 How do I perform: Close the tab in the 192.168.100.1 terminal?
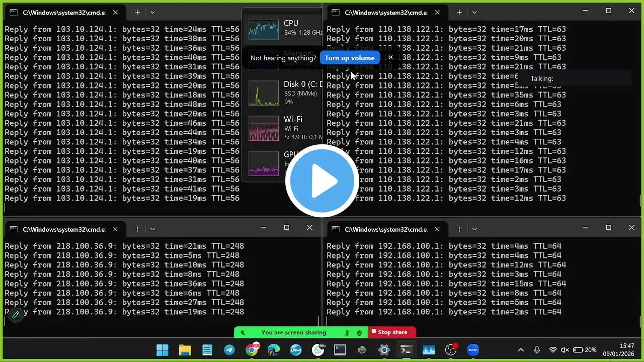[x=437, y=229]
